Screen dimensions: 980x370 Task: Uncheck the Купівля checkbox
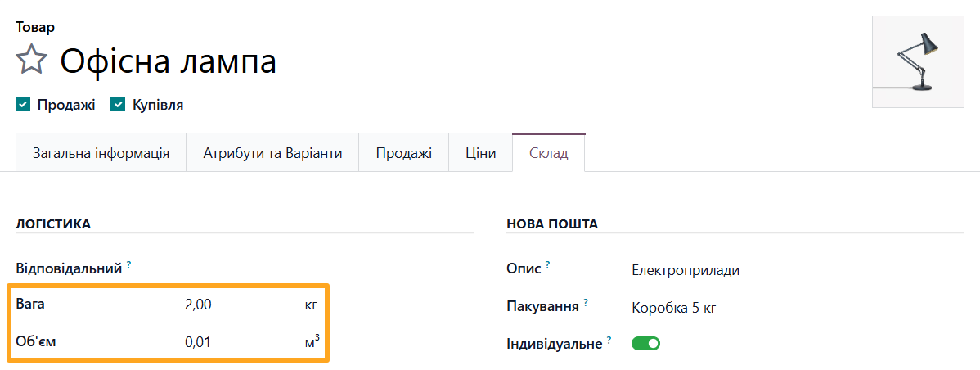pos(118,105)
